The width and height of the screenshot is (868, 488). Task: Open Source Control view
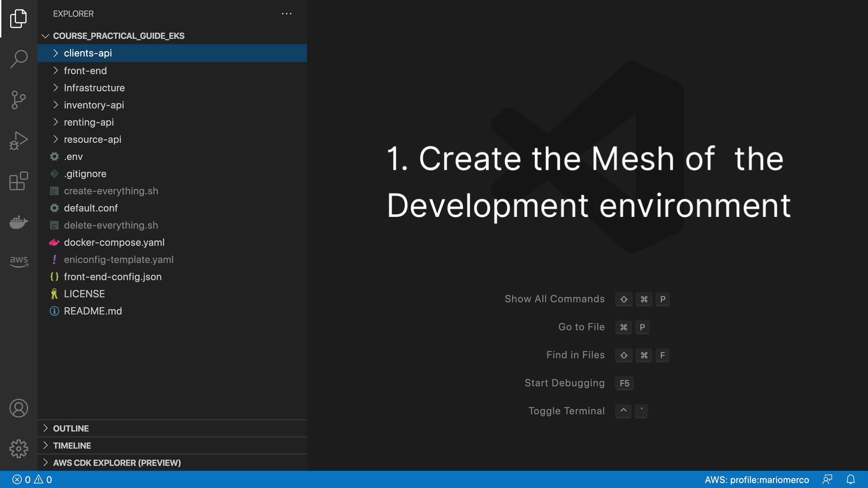19,100
